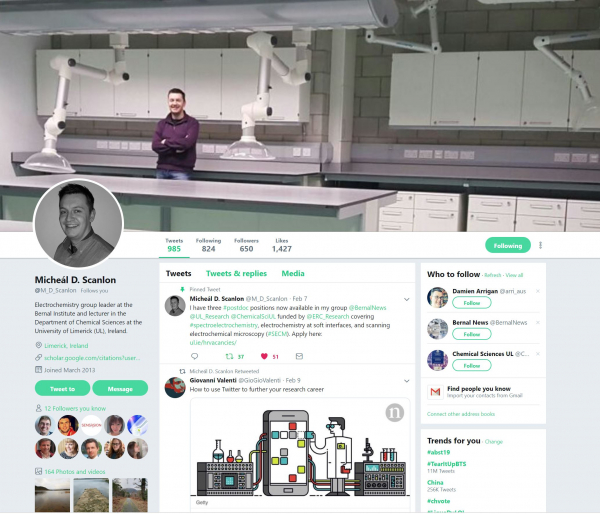Click the first lake photo thumbnail
Screen dimensions: 600x514
tap(52, 495)
